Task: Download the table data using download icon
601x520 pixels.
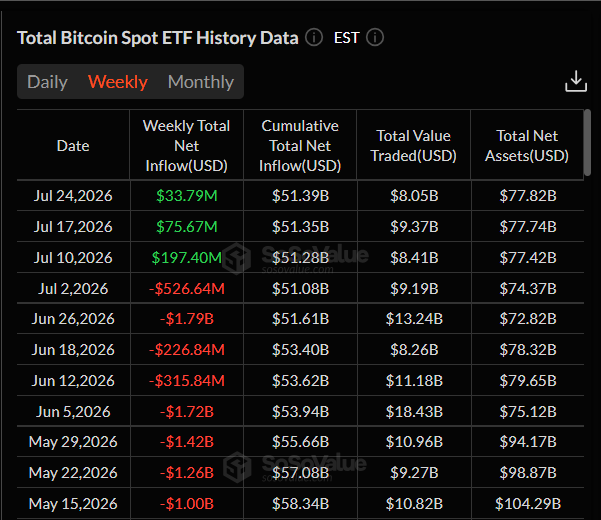Action: pos(576,81)
